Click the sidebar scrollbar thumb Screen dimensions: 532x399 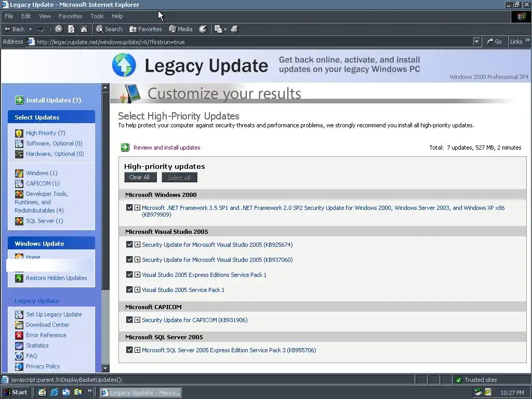pos(105,190)
